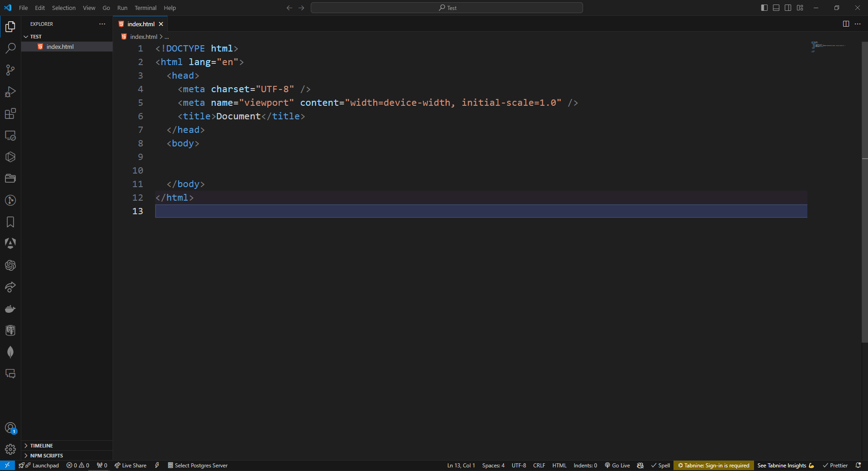The image size is (868, 471).
Task: Open the Terminal menu
Action: [x=145, y=8]
